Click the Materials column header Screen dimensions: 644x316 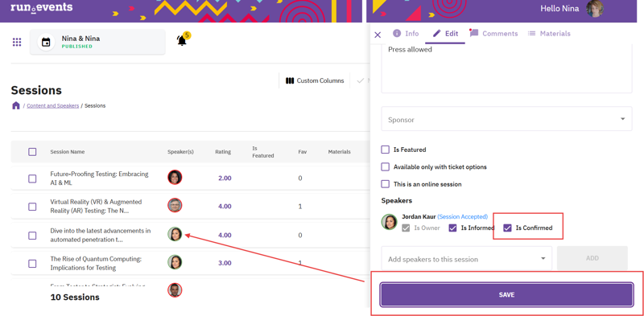(339, 152)
